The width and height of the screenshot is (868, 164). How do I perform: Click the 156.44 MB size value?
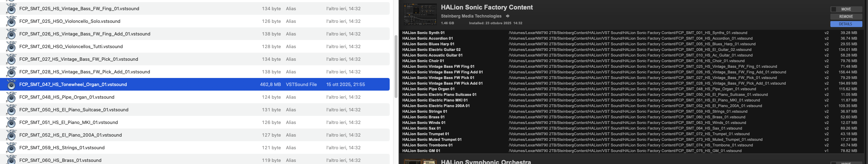coord(848,72)
